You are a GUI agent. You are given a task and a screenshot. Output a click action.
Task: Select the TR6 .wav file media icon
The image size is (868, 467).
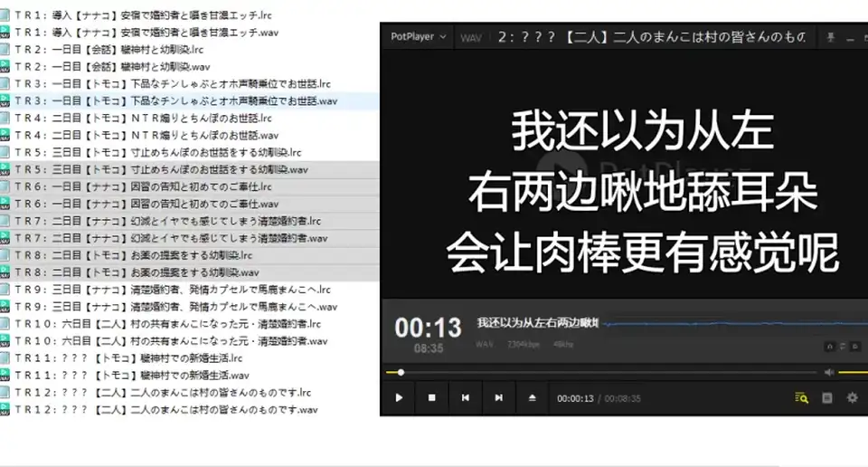click(x=5, y=204)
